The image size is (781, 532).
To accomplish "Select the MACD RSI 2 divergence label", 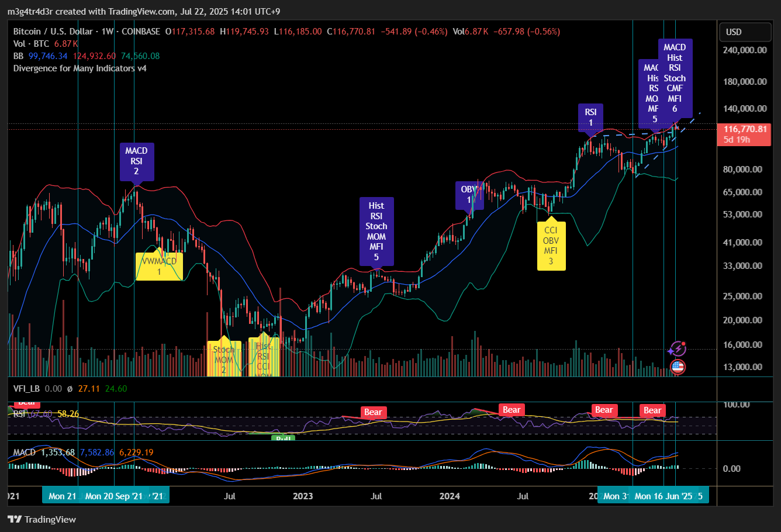I will pos(137,161).
